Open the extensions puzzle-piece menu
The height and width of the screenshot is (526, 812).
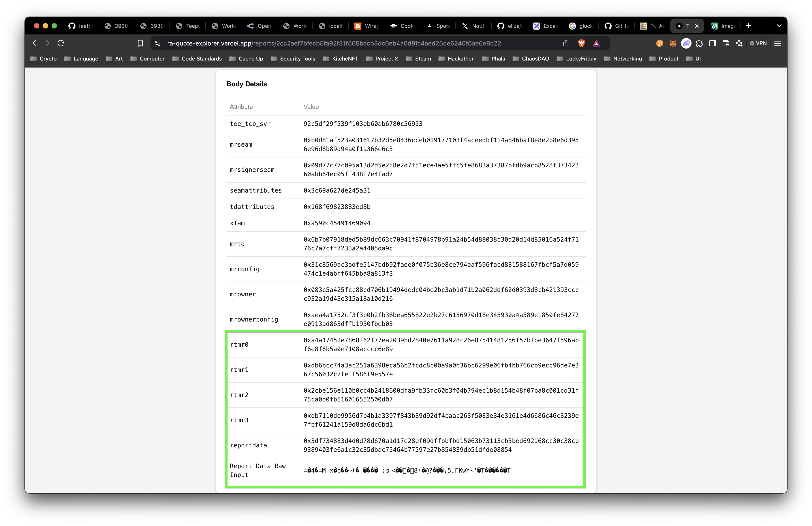tap(699, 43)
